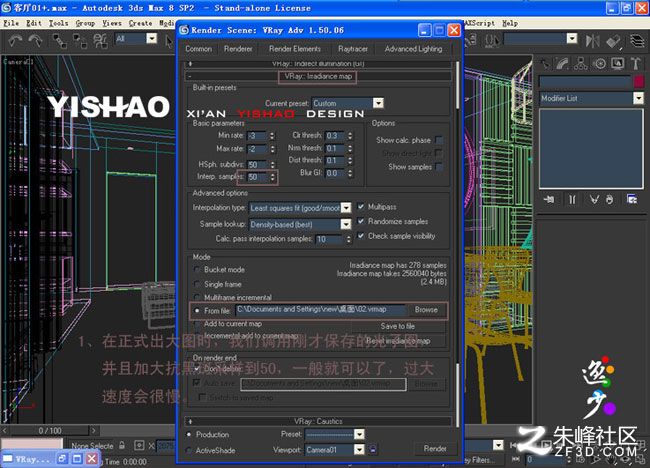Select Bucket mode radio button

point(197,269)
